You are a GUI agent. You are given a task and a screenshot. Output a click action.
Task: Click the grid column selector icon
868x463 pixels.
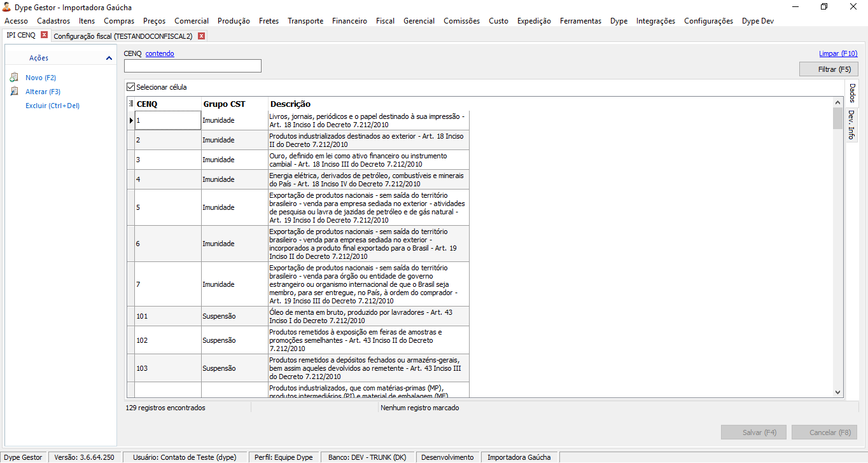130,104
